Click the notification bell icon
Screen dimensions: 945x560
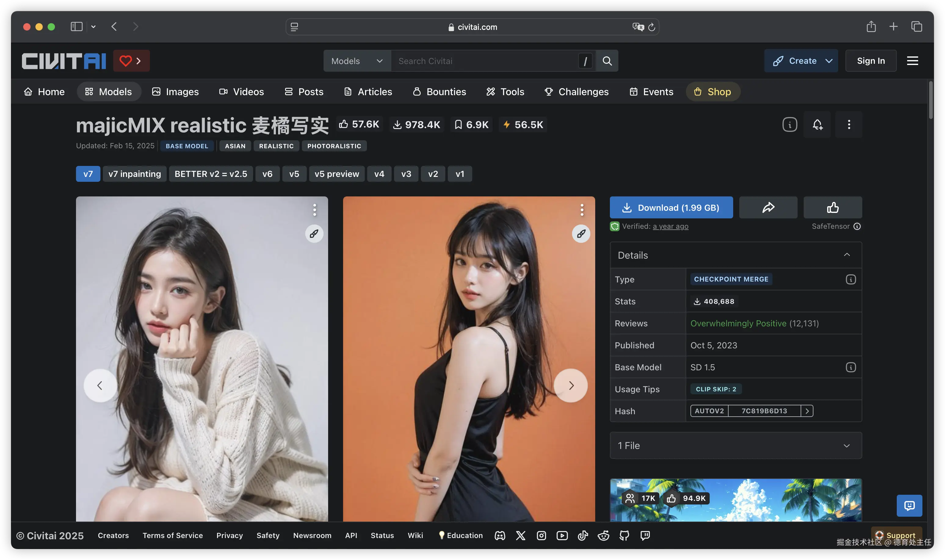[x=817, y=124]
